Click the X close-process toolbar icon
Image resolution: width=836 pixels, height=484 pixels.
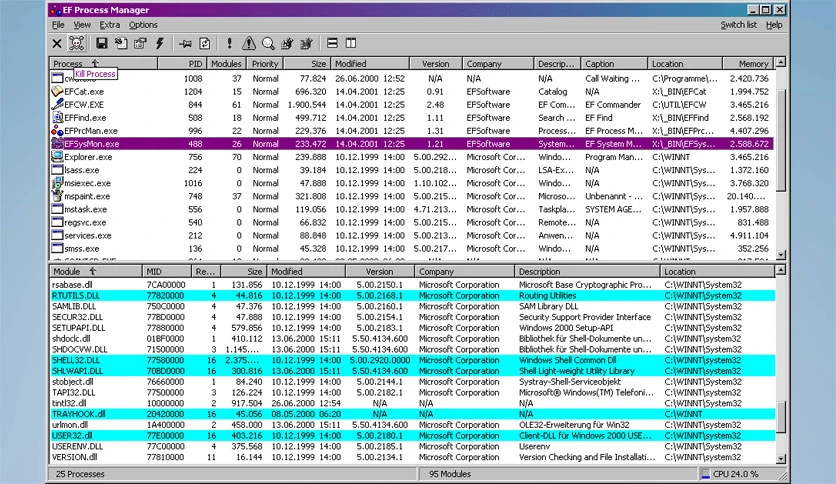pyautogui.click(x=57, y=44)
